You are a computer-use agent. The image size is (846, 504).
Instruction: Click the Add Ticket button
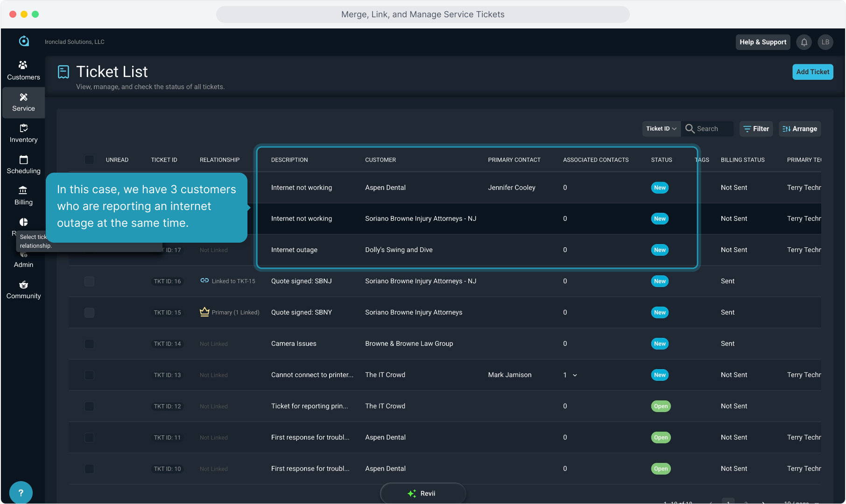pos(812,72)
